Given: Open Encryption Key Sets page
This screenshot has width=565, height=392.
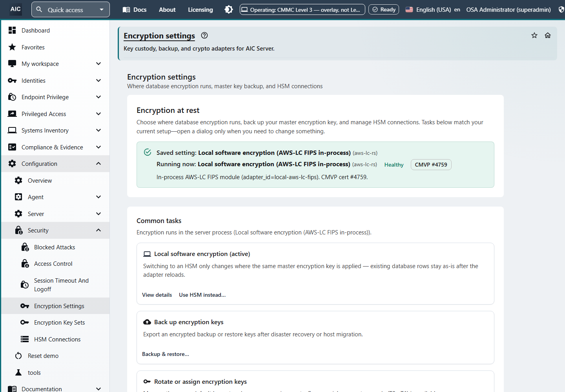Looking at the screenshot, I should [55, 322].
